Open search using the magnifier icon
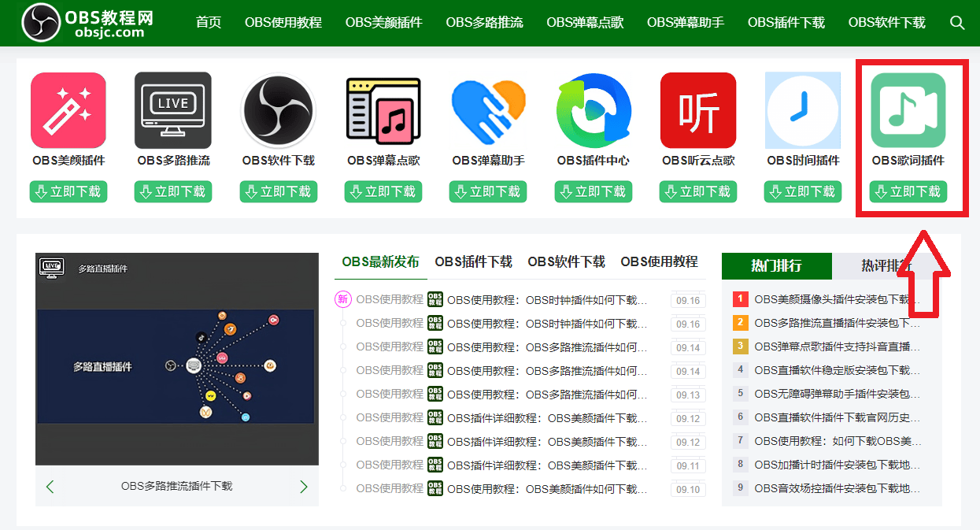Viewport: 980px width, 530px height. click(x=957, y=23)
